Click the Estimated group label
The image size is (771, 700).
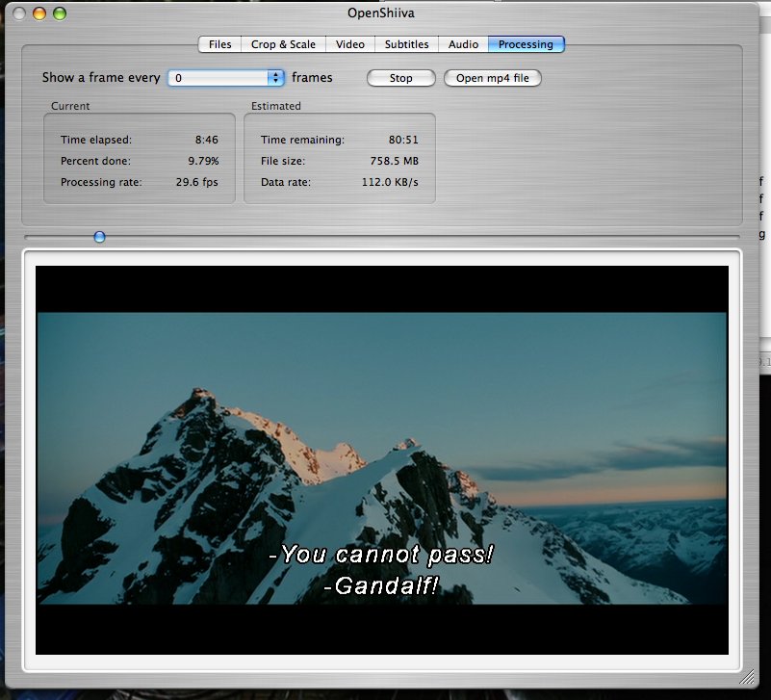tap(276, 106)
